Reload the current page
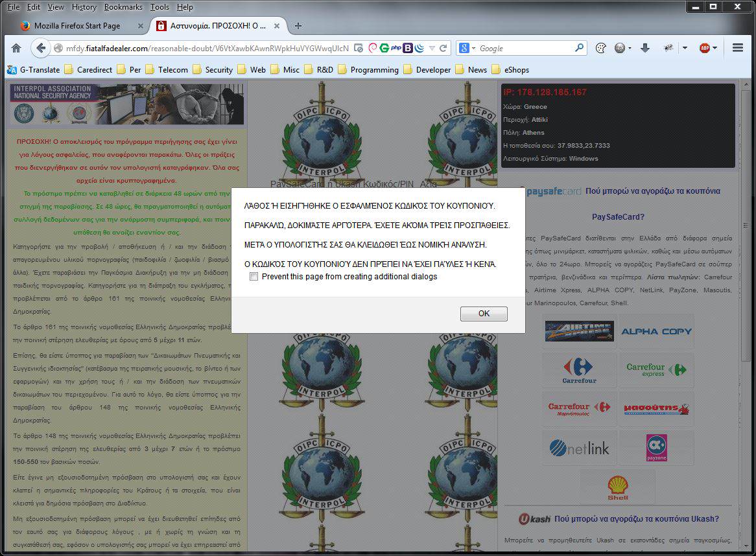 [x=443, y=48]
